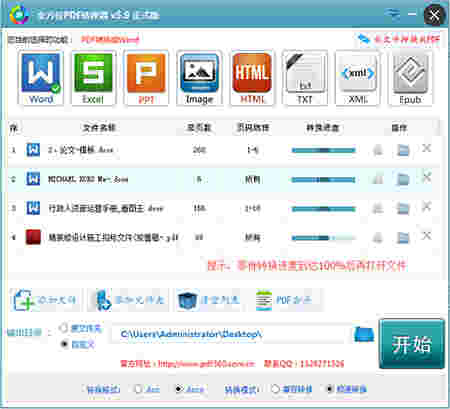Image resolution: width=450 pixels, height=409 pixels.
Task: Click the red PDF file icon in row 4
Action: [x=33, y=237]
